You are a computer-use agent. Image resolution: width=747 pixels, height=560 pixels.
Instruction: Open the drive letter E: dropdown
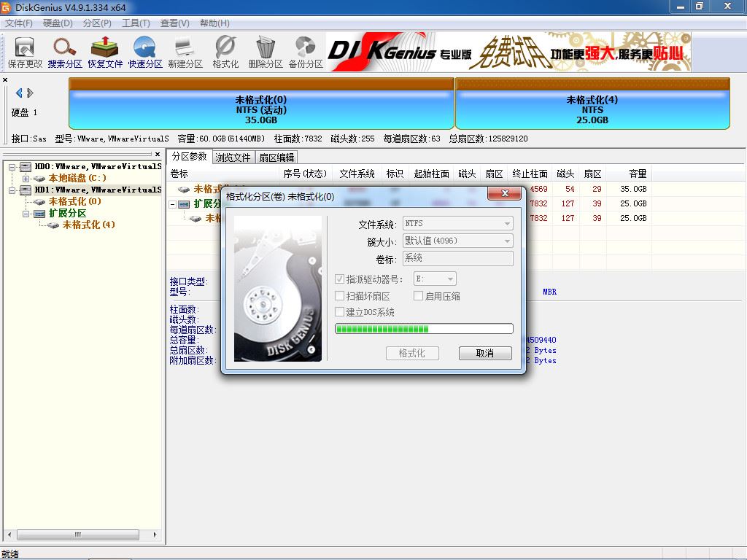pos(435,279)
